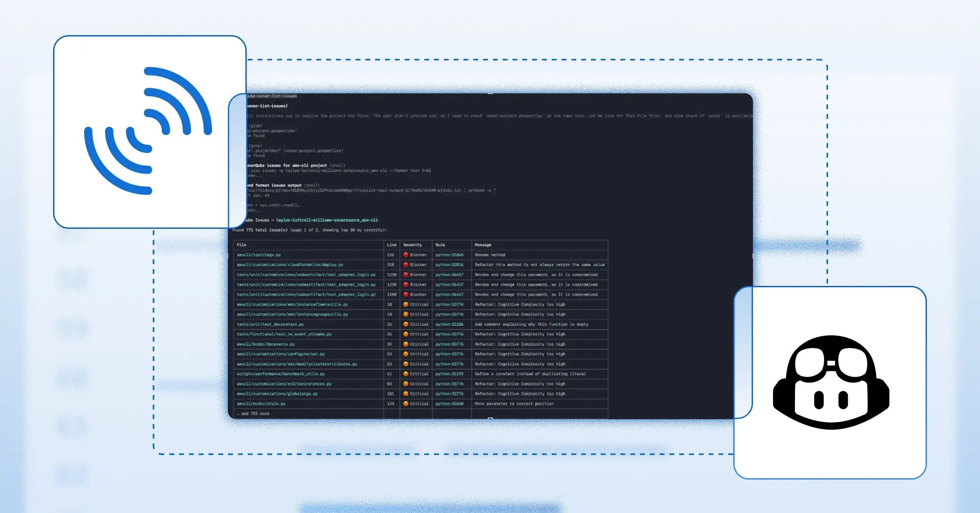
Task: Click rule python:S1192 in benchmark_utils.py row
Action: point(450,374)
